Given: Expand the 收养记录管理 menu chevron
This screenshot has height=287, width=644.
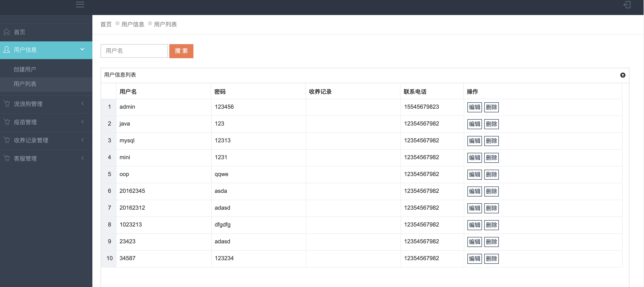Looking at the screenshot, I should click(x=83, y=140).
